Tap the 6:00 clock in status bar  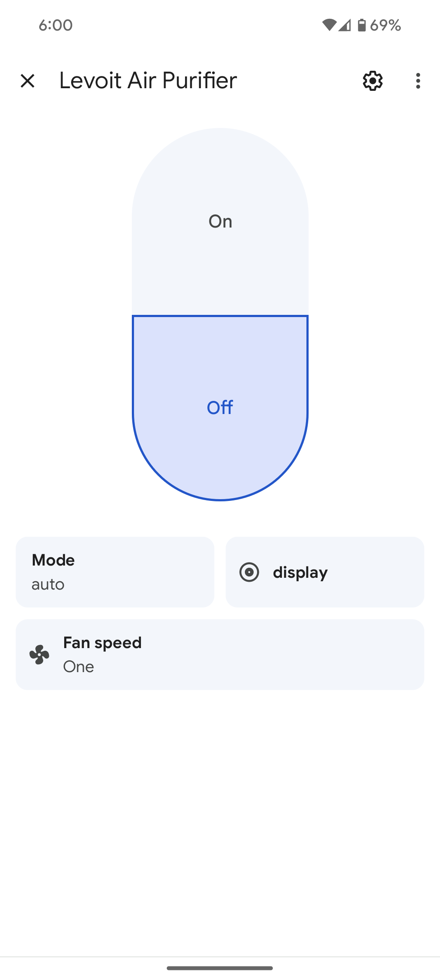[x=55, y=25]
